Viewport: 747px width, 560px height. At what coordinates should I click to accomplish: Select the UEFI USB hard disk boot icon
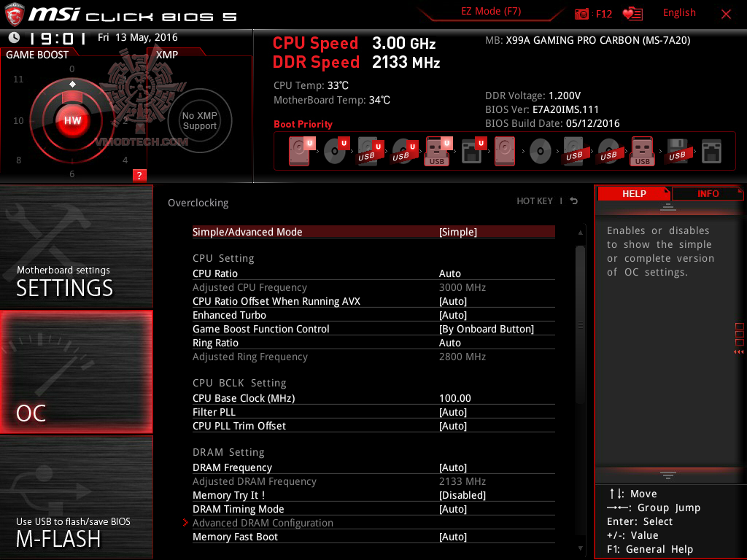click(370, 151)
